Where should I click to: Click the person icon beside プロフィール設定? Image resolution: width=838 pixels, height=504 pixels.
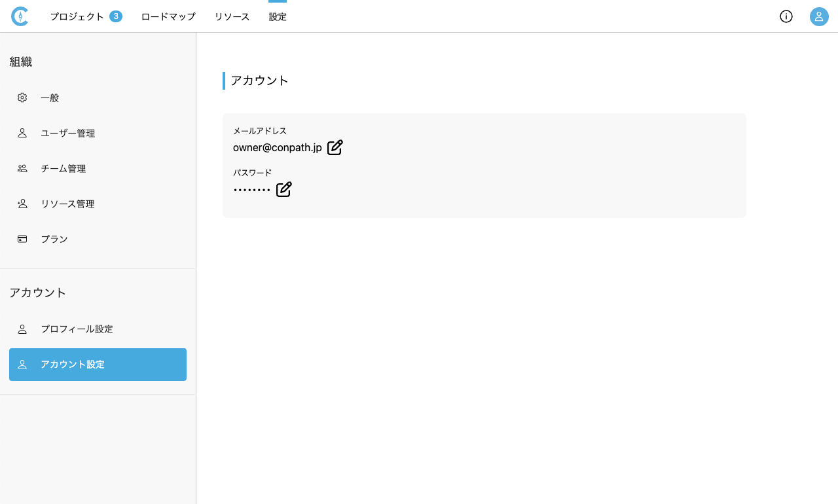point(22,329)
